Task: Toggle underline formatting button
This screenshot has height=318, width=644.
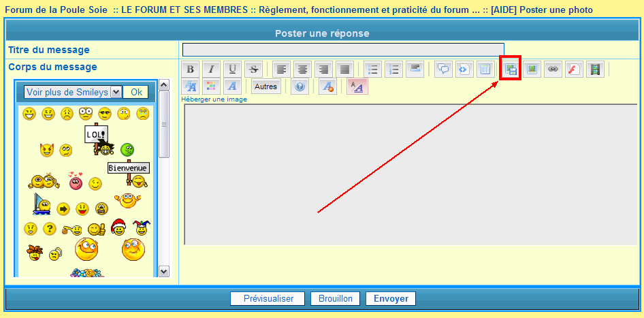Action: click(232, 69)
